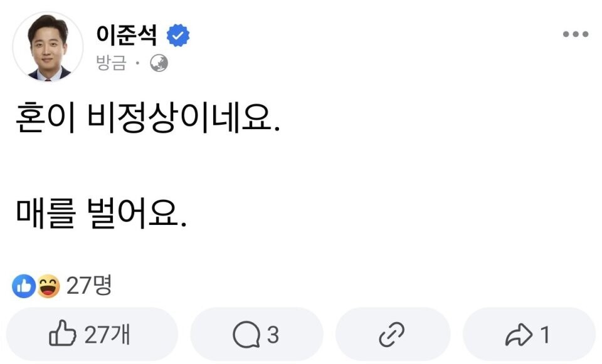Image resolution: width=602 pixels, height=364 pixels.
Task: Copy post link with chain icon
Action: point(393,336)
